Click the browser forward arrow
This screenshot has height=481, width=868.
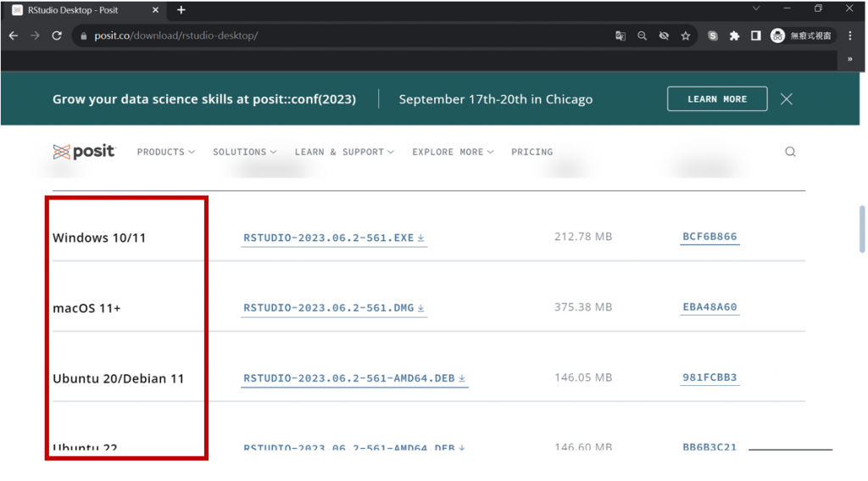pyautogui.click(x=35, y=36)
